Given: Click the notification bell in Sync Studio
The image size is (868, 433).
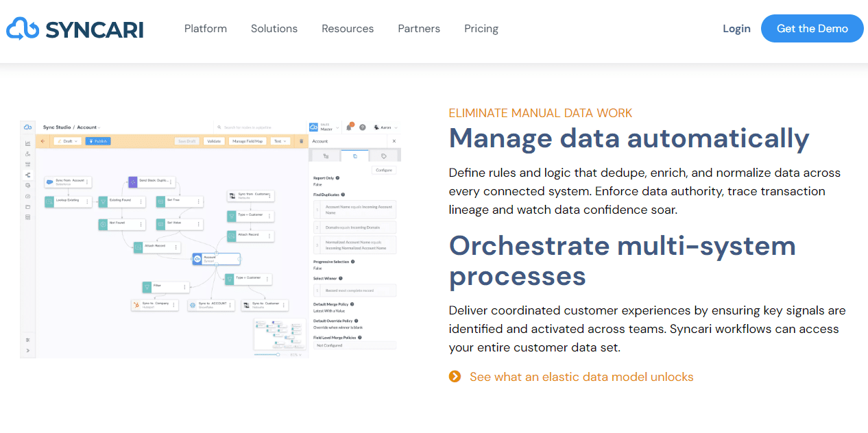Looking at the screenshot, I should click(x=349, y=127).
